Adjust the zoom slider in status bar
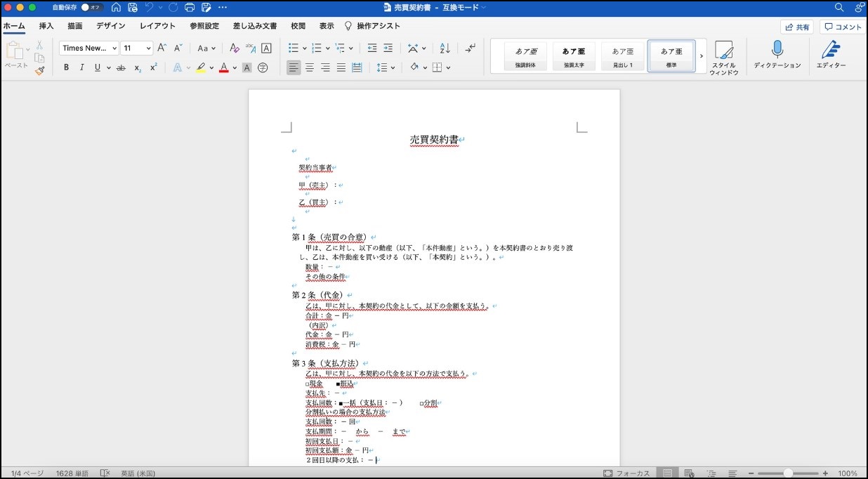This screenshot has width=868, height=479. (788, 473)
